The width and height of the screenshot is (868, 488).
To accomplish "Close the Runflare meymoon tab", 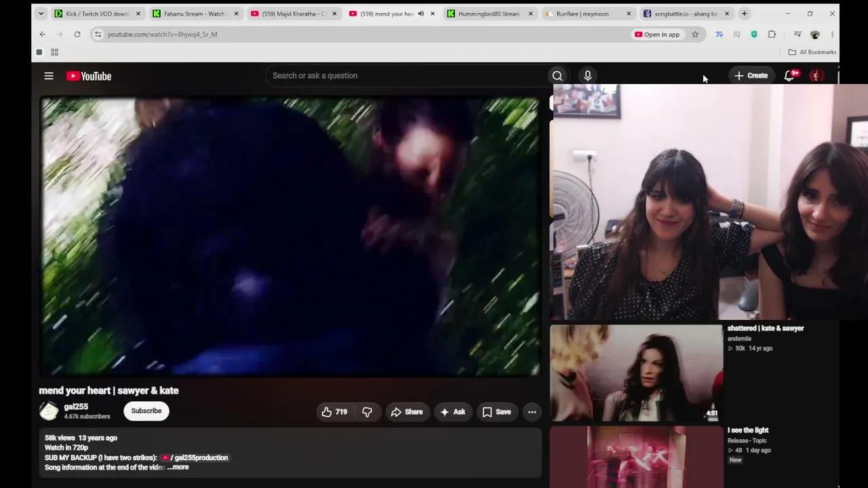I will click(629, 14).
